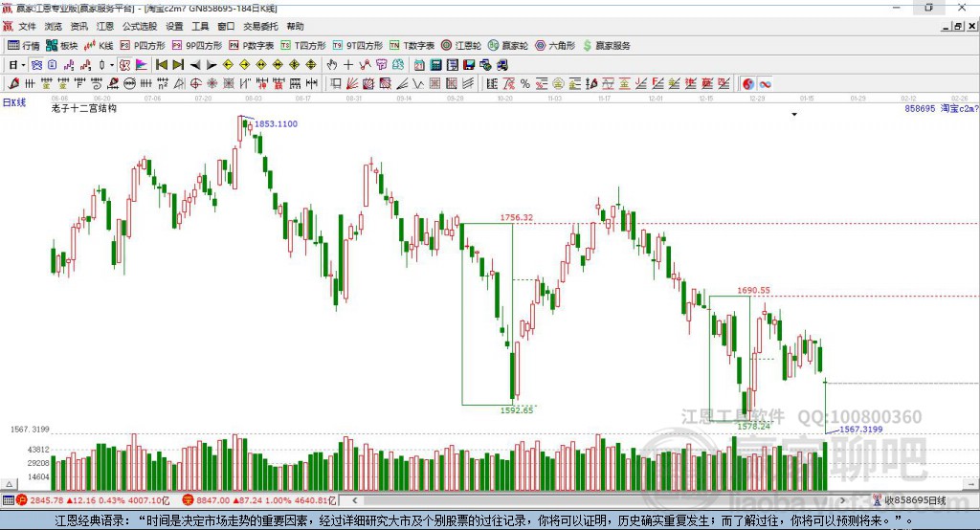Open the 窗口 menu
980x530 pixels.
(226, 26)
